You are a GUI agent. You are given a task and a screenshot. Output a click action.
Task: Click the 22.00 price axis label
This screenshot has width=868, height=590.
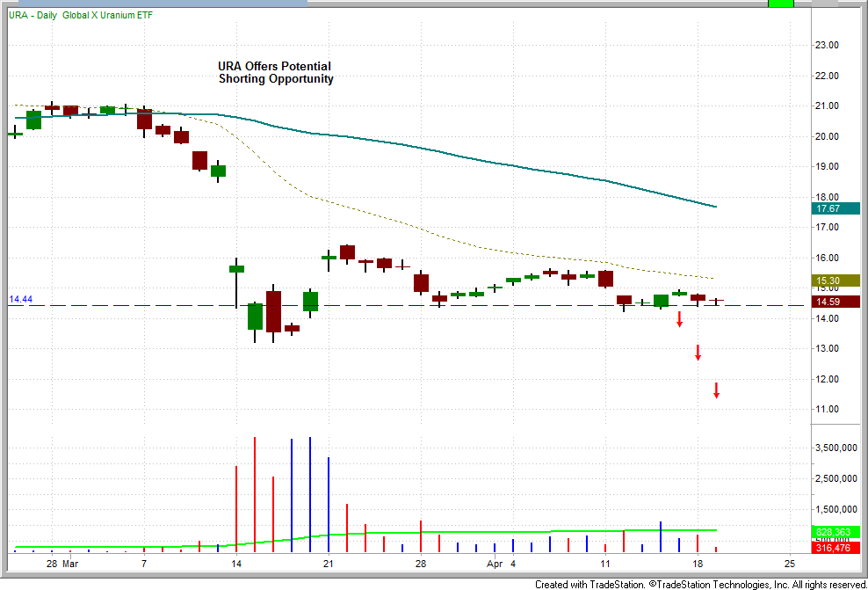pyautogui.click(x=827, y=76)
